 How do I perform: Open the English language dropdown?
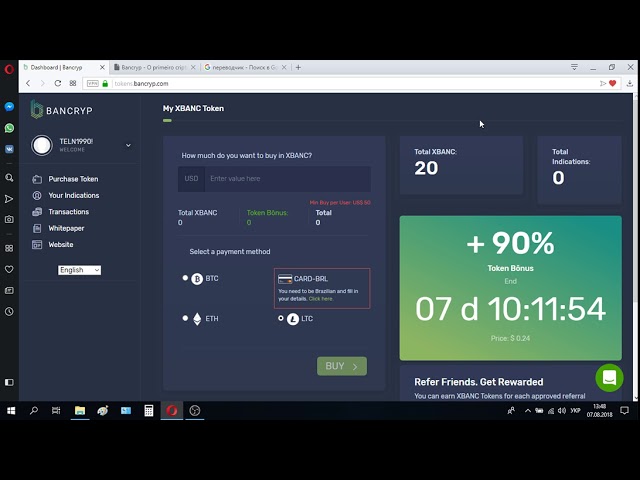click(x=79, y=270)
